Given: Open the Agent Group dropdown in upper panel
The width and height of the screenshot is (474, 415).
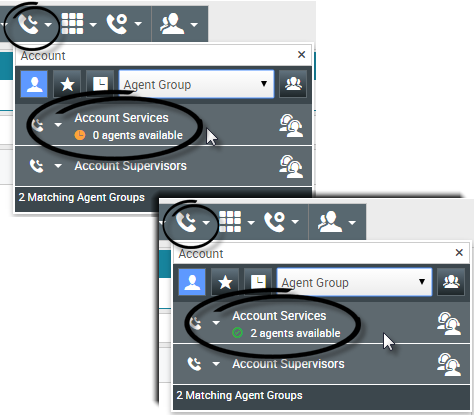Looking at the screenshot, I should [x=197, y=84].
